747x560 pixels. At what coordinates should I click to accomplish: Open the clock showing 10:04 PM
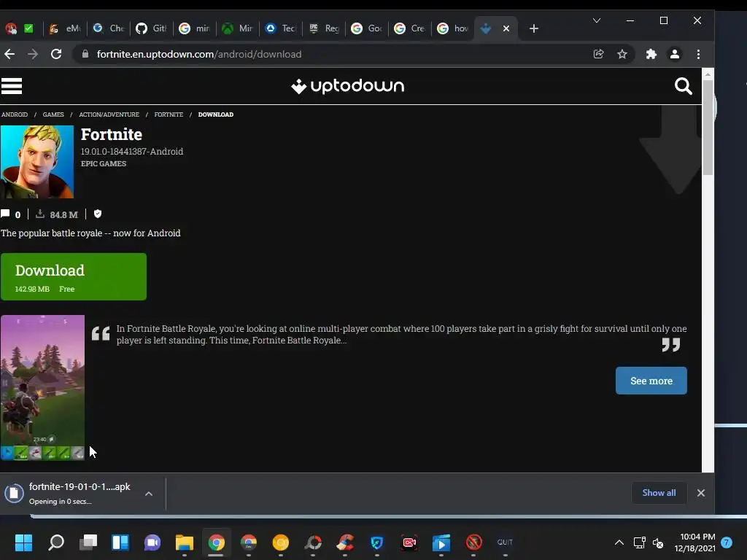pyautogui.click(x=694, y=542)
